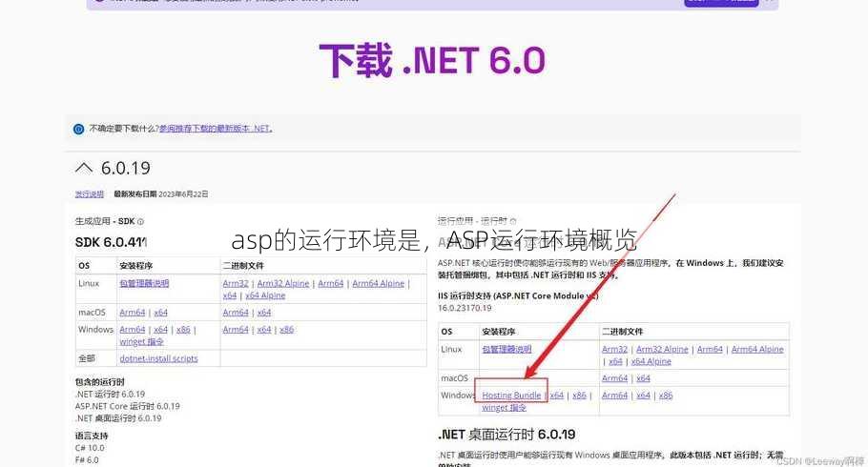Download SDK Linux Arm64 Alpine binary
Image resolution: width=868 pixels, height=467 pixels.
378,283
